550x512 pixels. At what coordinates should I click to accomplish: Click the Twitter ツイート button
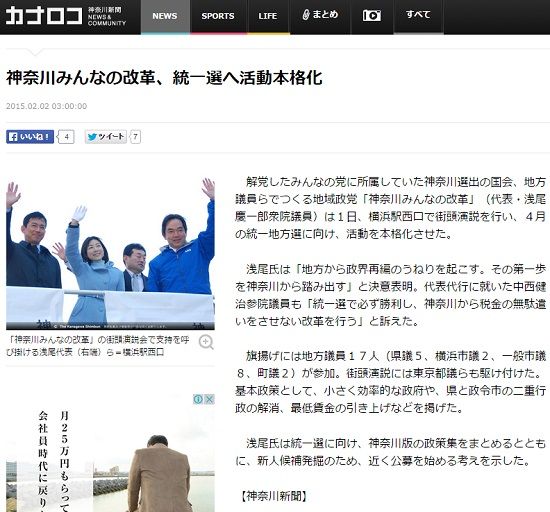click(106, 137)
